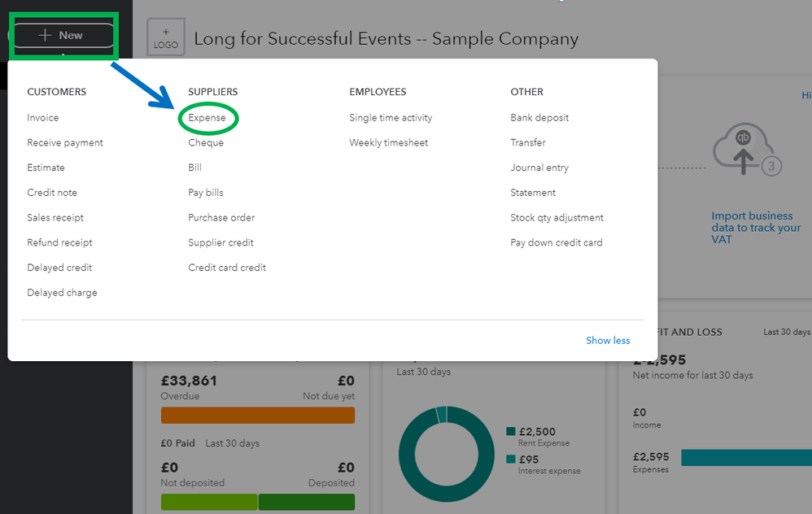This screenshot has width=812, height=514.
Task: Select Expense under Suppliers
Action: coord(207,118)
